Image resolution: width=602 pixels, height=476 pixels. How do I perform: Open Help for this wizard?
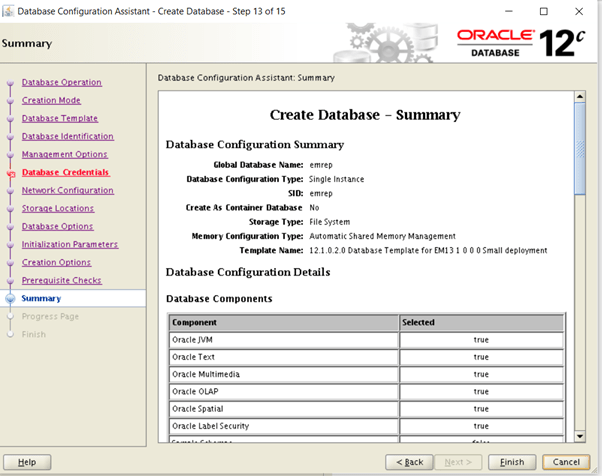[27, 462]
